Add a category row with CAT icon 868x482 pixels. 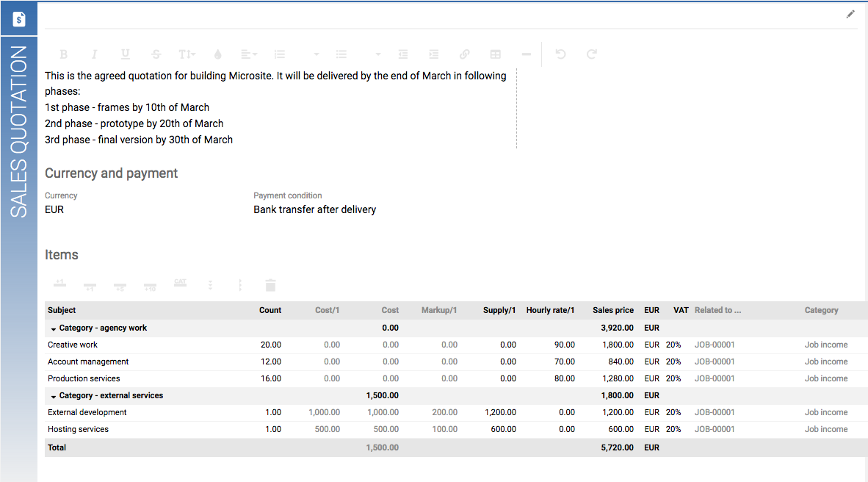coord(180,284)
